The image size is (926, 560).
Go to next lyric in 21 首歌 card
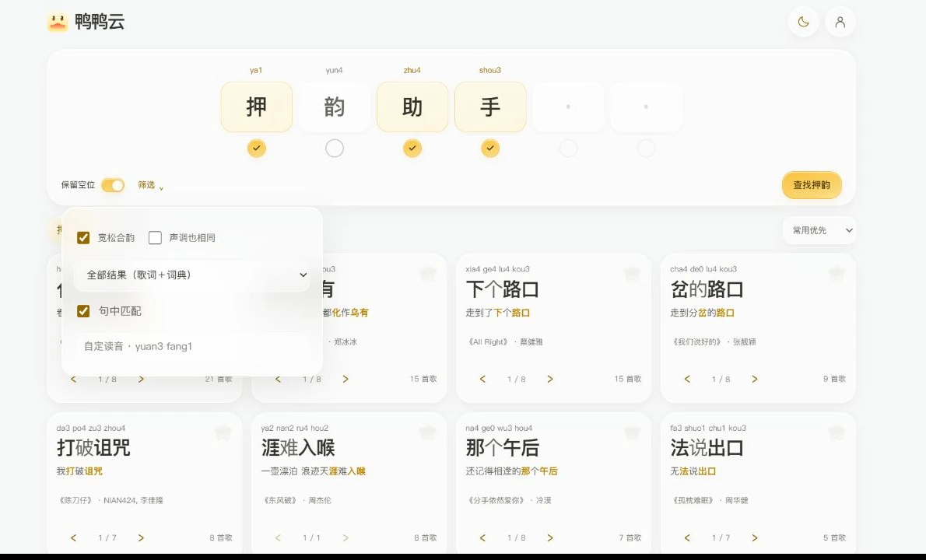[x=141, y=379]
